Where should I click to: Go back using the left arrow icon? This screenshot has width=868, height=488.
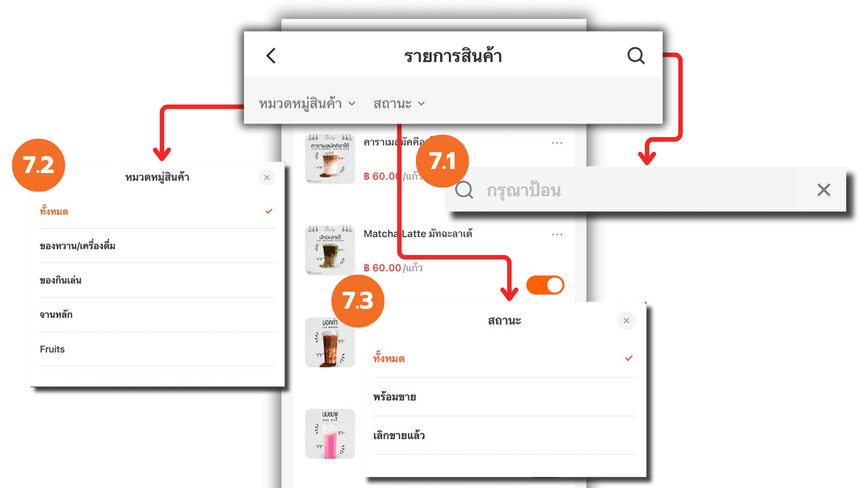(x=271, y=56)
